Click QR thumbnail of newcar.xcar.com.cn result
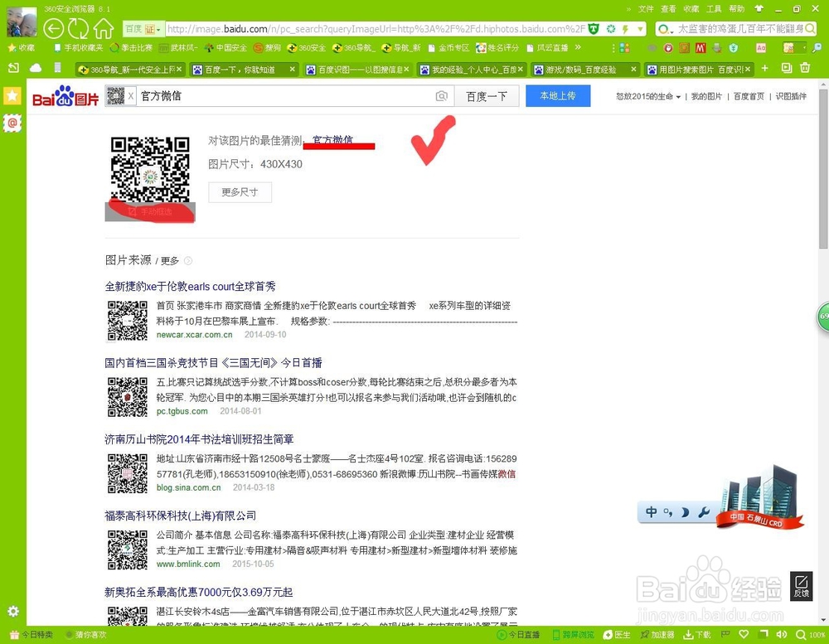The height and width of the screenshot is (644, 829). (128, 321)
